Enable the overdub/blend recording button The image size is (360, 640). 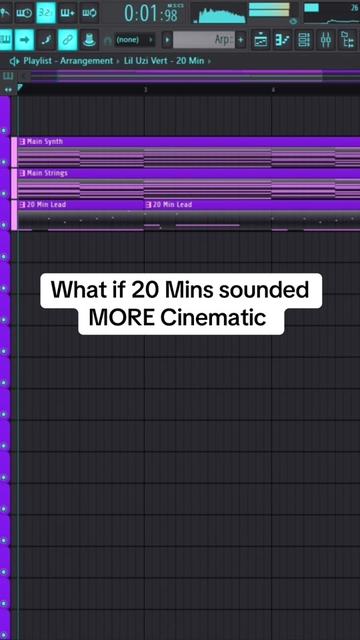pos(67,13)
